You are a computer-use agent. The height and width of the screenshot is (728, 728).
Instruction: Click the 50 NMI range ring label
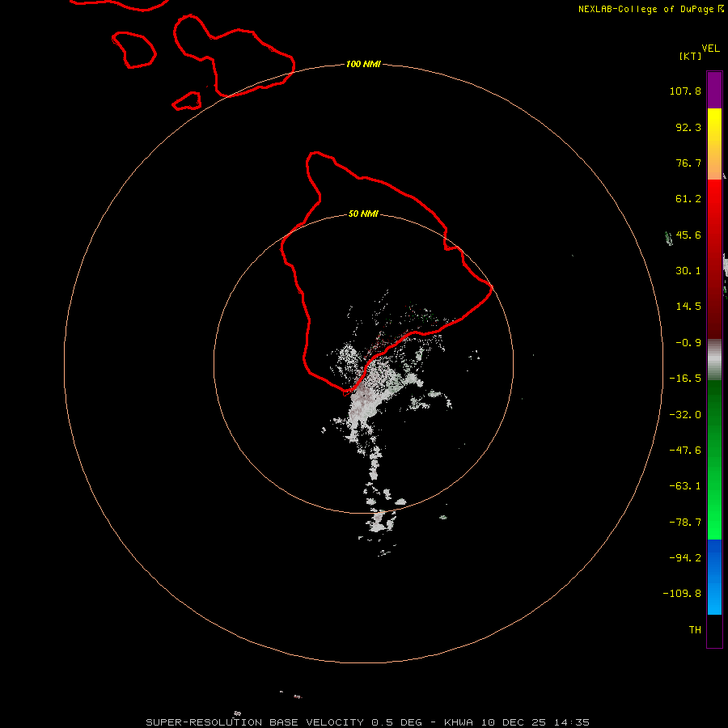point(363,214)
